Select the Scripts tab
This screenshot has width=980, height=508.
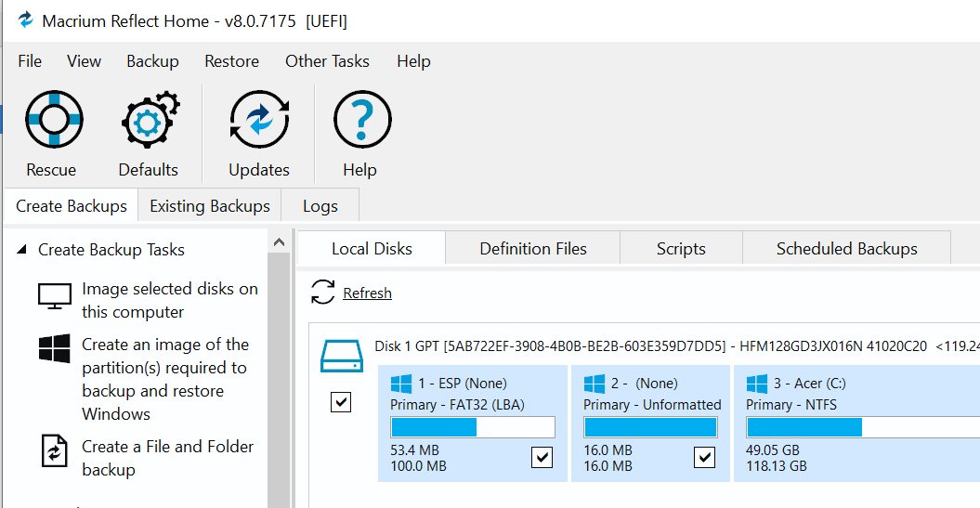[681, 249]
